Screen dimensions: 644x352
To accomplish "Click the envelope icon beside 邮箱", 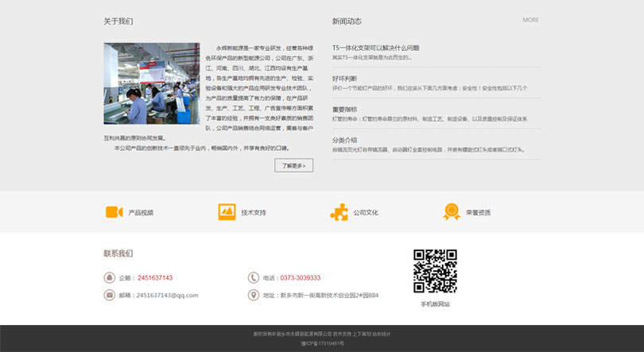I will click(109, 295).
